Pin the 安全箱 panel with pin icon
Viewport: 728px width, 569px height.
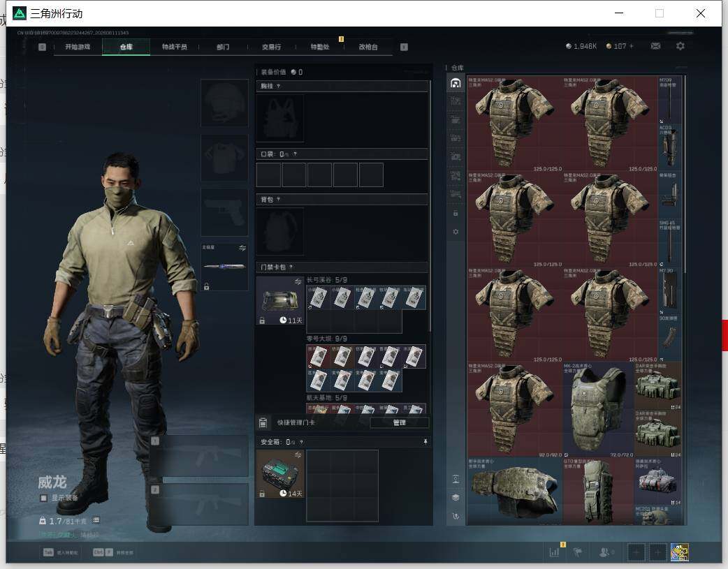point(425,442)
